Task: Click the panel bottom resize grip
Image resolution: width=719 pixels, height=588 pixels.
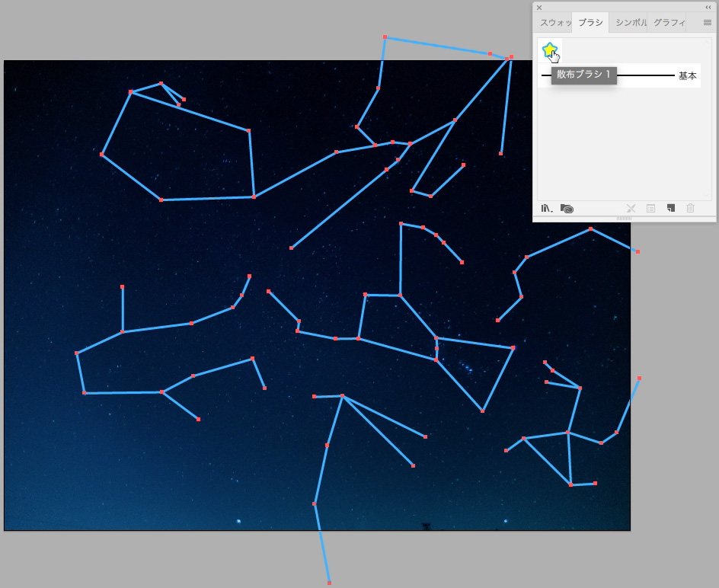Action: (x=624, y=219)
